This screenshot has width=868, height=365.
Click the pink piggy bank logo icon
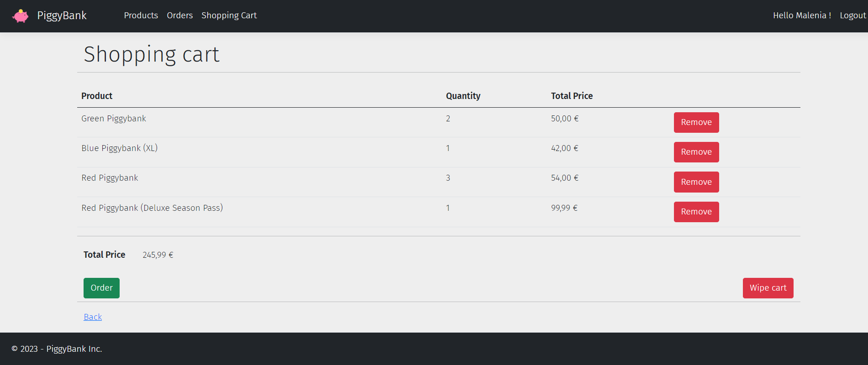click(20, 16)
